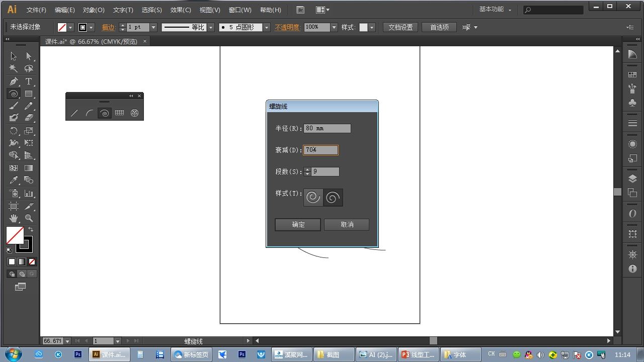This screenshot has width=644, height=362.
Task: Expand opacity 100% dropdown
Action: [334, 27]
